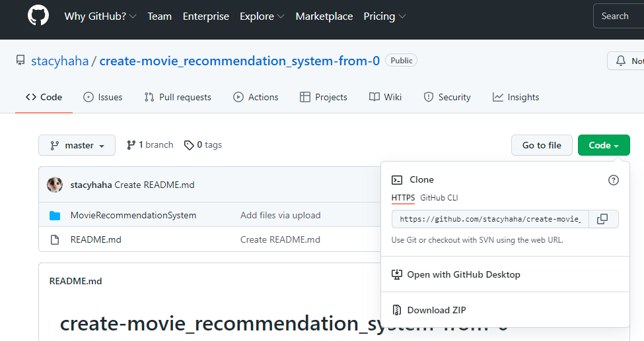Click the Public visibility badge
Image resolution: width=644 pixels, height=341 pixels.
(402, 60)
